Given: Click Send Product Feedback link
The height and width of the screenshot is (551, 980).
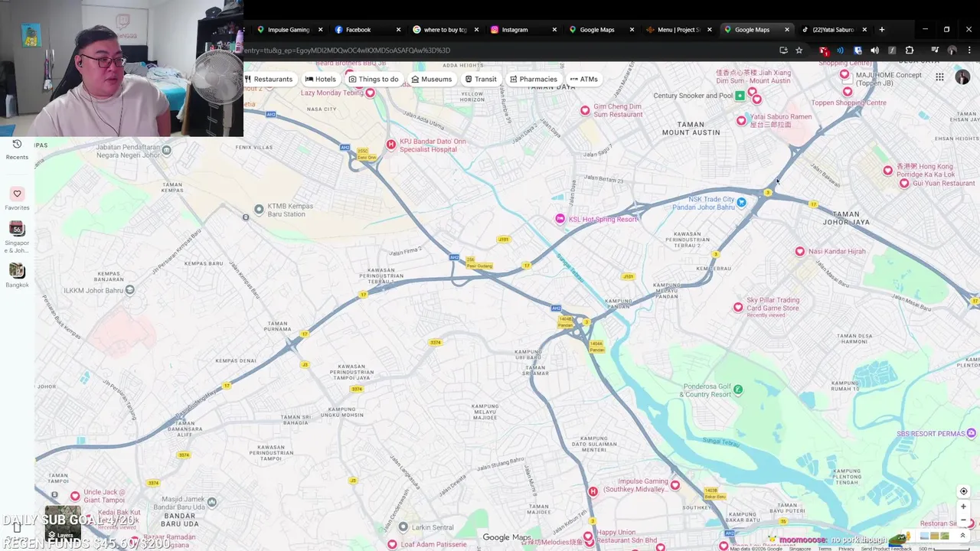Looking at the screenshot, I should click(x=885, y=548).
